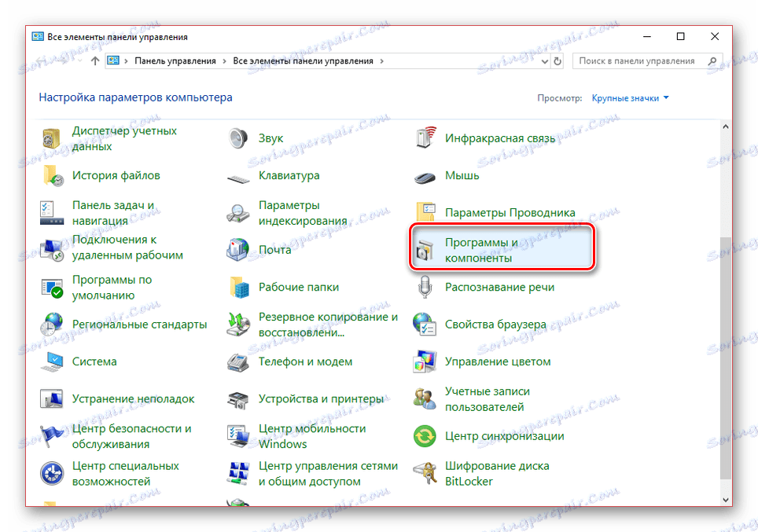
Task: Open the Распознавание речи link
Action: click(x=500, y=288)
